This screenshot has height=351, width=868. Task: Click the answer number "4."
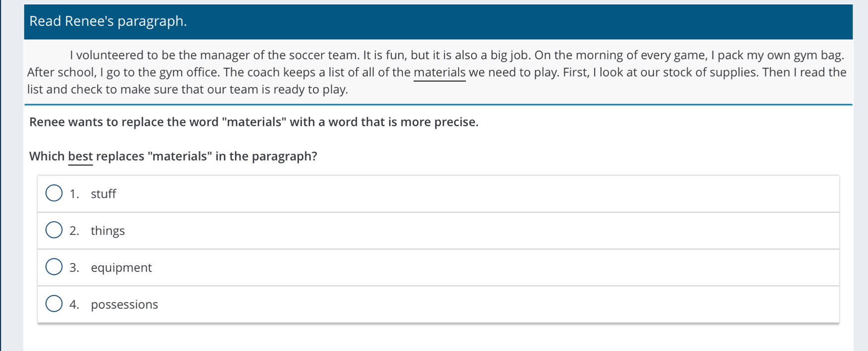pyautogui.click(x=74, y=304)
